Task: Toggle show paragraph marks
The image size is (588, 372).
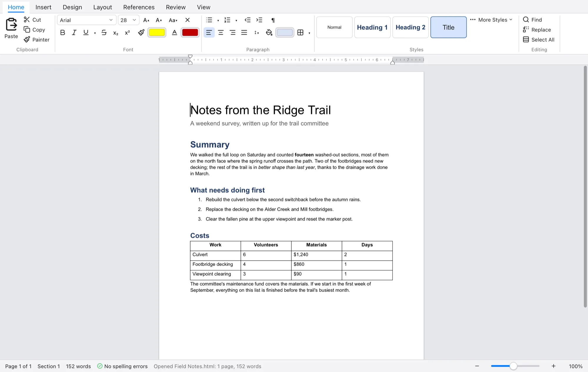Action: coord(273,20)
